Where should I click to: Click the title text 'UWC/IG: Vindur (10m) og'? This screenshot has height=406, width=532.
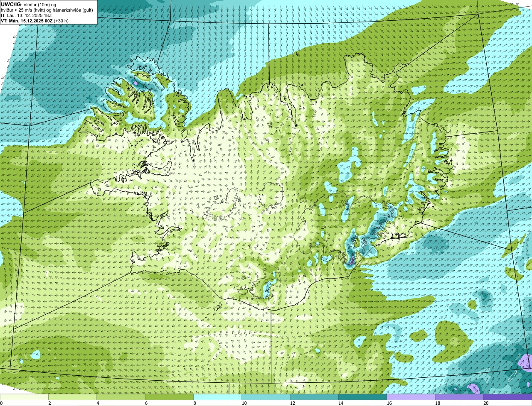pos(29,4)
